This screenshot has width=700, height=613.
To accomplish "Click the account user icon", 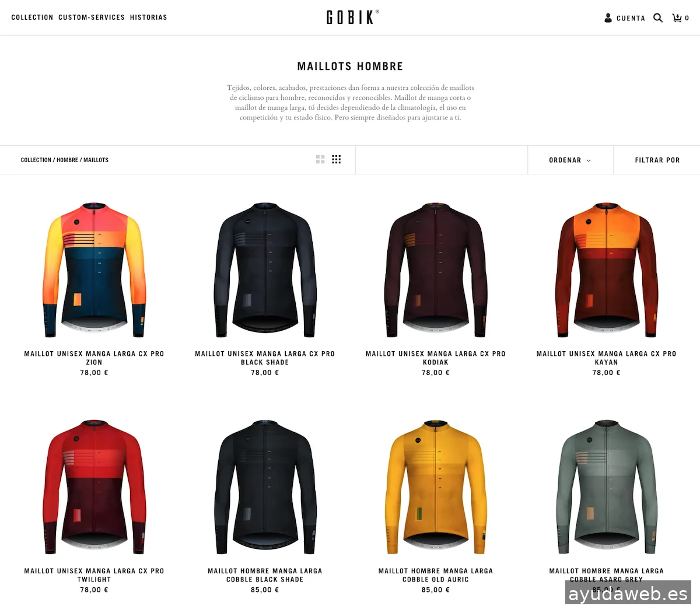I will click(608, 18).
